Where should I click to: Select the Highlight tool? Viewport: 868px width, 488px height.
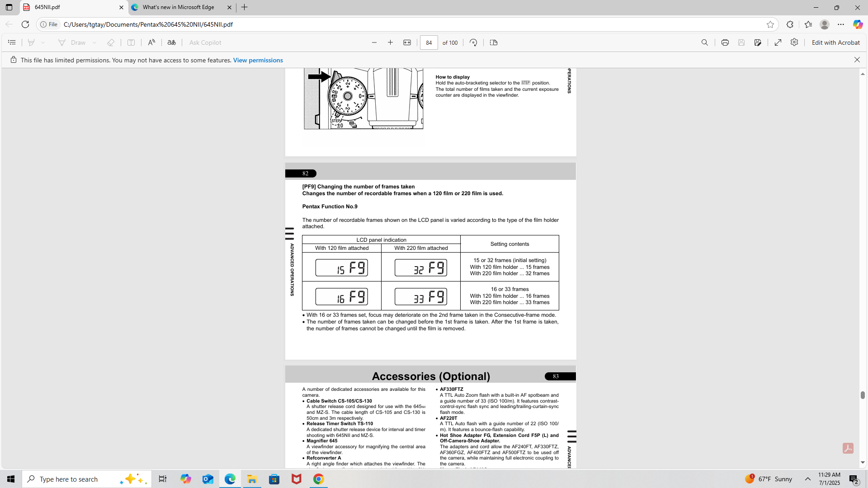(31, 42)
